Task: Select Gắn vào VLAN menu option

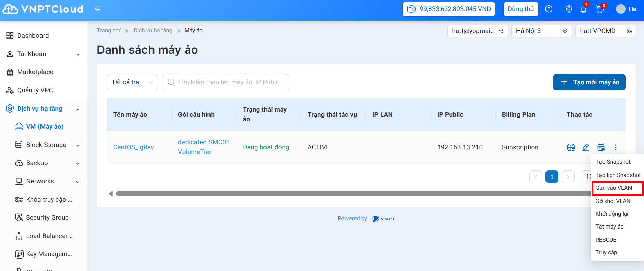Action: click(614, 188)
